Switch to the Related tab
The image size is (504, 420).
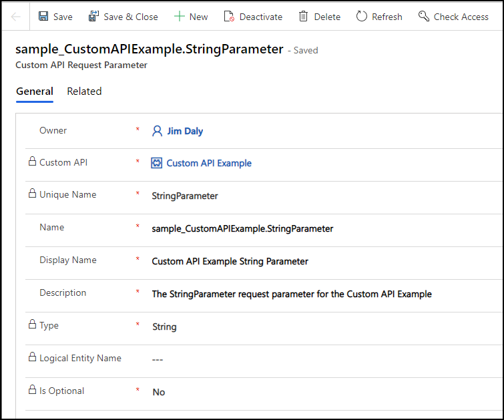click(84, 91)
